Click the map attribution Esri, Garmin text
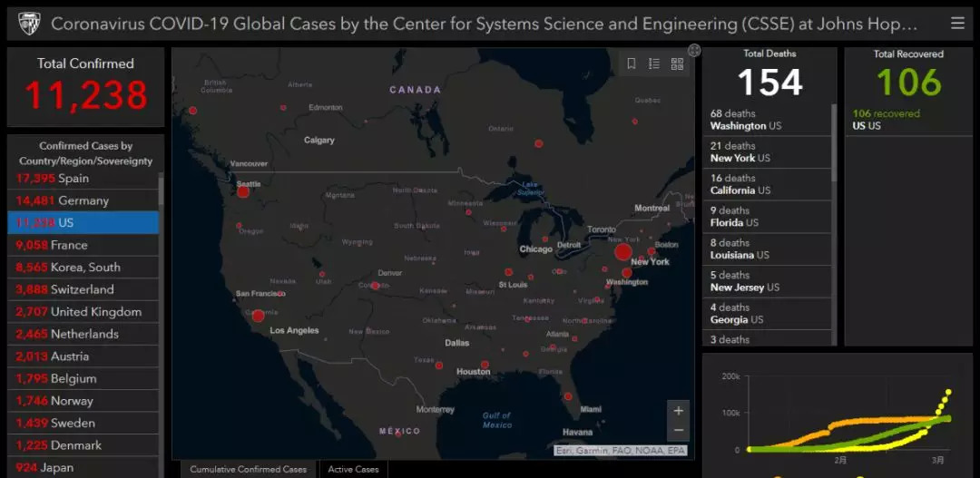The width and height of the screenshot is (980, 478). point(620,451)
